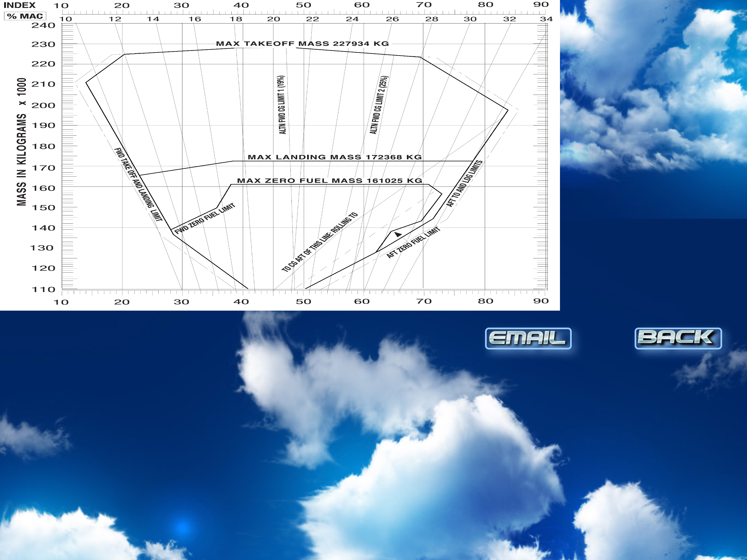Click the MAX TAKEOFF MASS 227934 KG label
Screen dimensions: 747x560
pos(302,43)
